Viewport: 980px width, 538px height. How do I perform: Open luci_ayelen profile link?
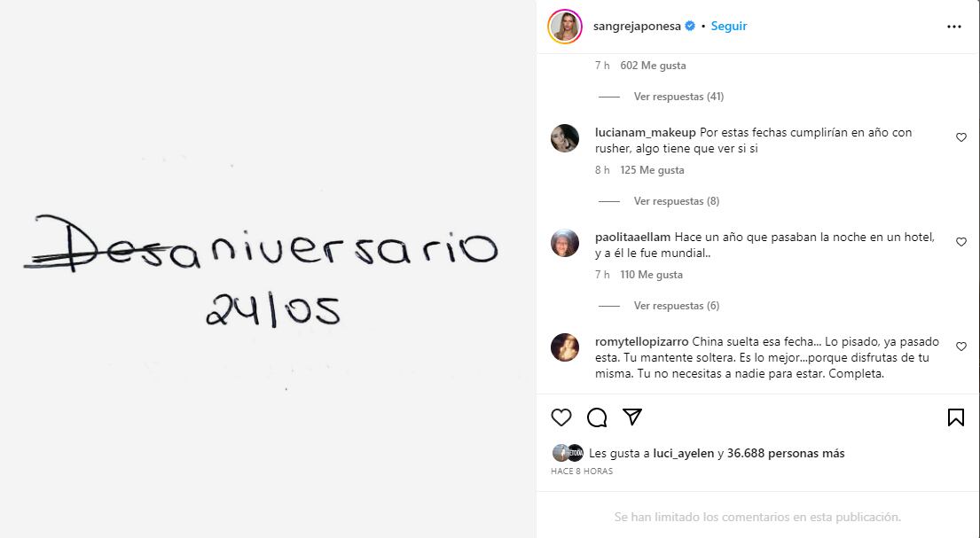tap(683, 453)
